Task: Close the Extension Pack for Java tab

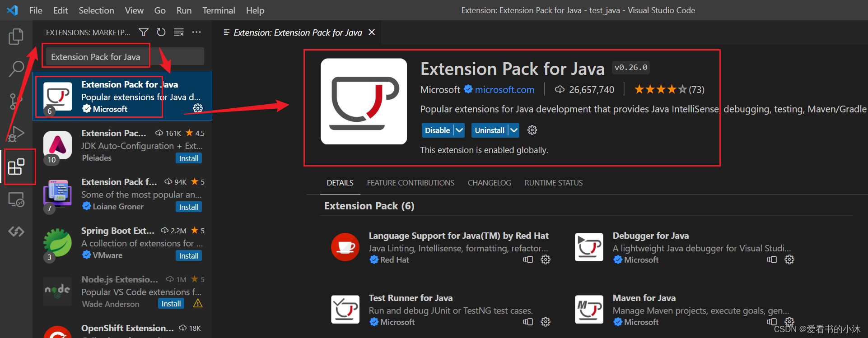Action: click(x=372, y=32)
